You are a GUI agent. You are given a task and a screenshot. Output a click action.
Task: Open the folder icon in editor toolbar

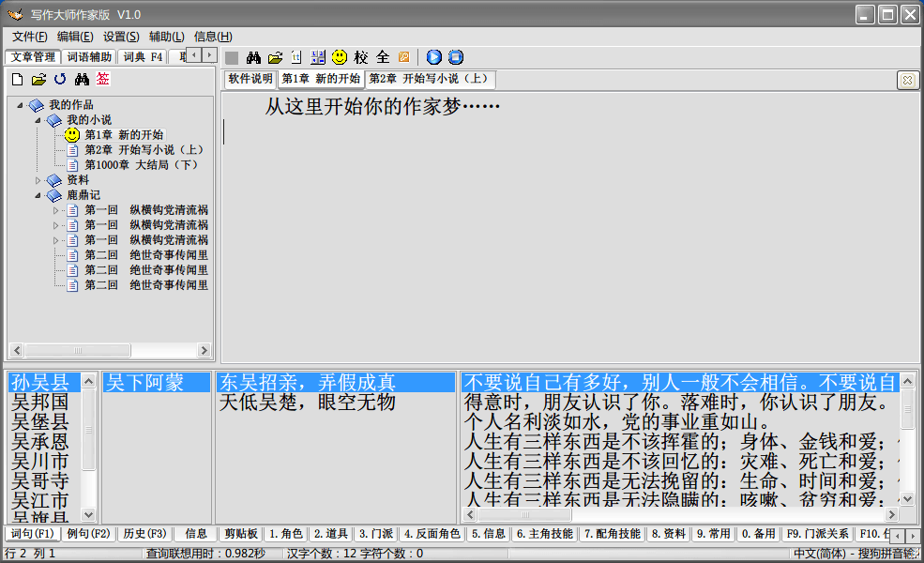(x=275, y=57)
